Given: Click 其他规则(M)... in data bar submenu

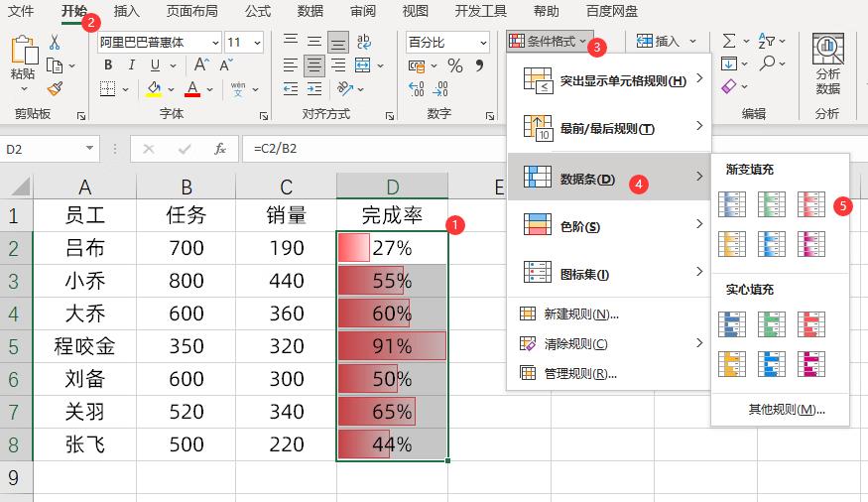Looking at the screenshot, I should coord(787,410).
